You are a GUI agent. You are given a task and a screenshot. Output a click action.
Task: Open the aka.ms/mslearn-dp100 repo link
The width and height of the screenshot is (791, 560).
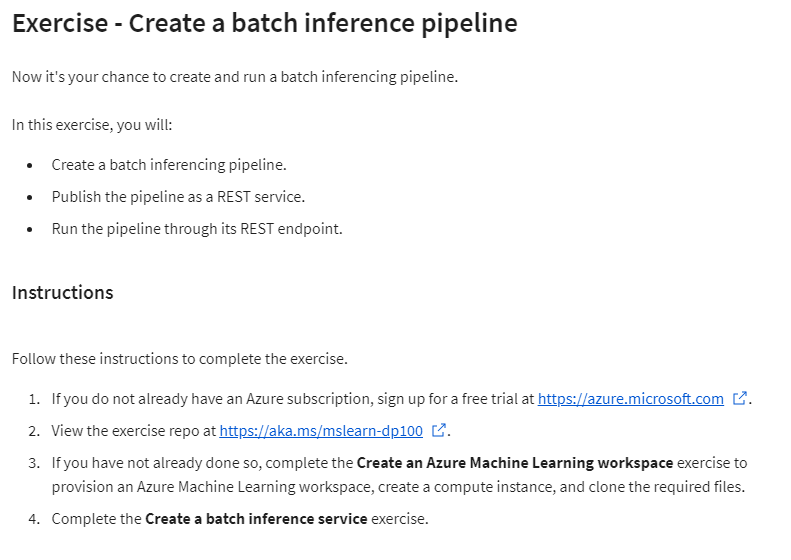point(321,431)
